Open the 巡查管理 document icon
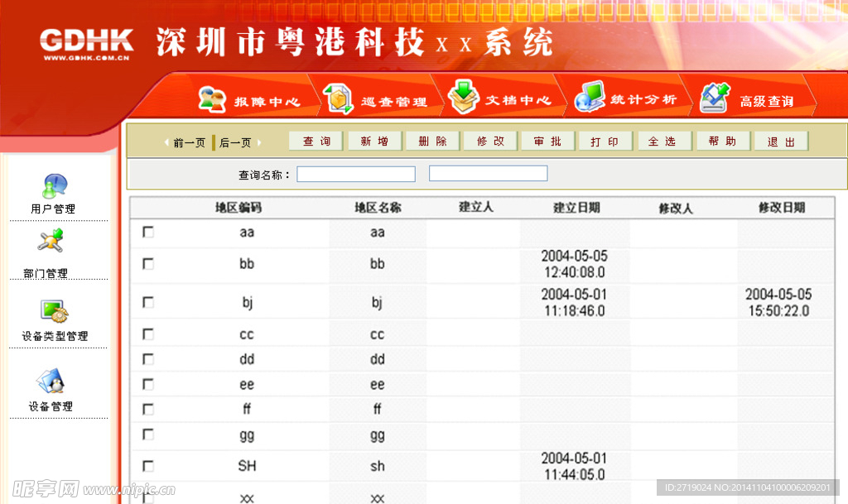This screenshot has height=504, width=848. (x=338, y=98)
